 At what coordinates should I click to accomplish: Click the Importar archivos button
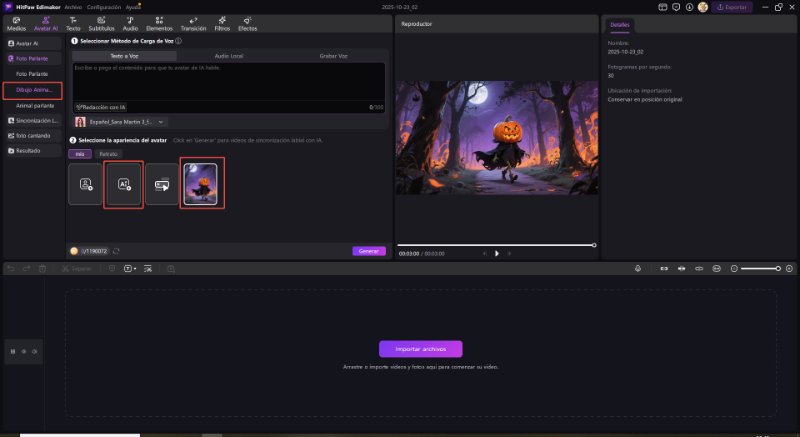pyautogui.click(x=420, y=349)
